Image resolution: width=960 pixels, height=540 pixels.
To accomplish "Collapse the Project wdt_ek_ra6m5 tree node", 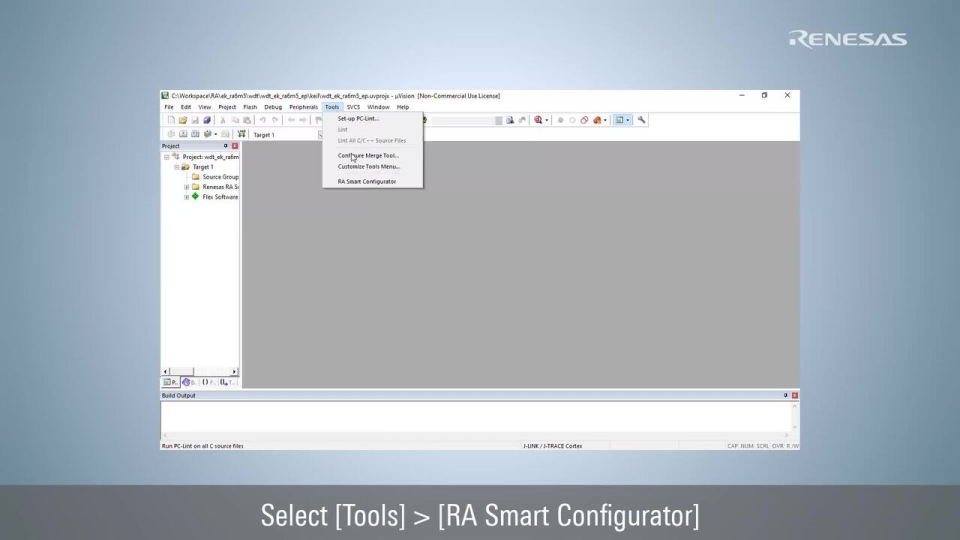I will 167,157.
